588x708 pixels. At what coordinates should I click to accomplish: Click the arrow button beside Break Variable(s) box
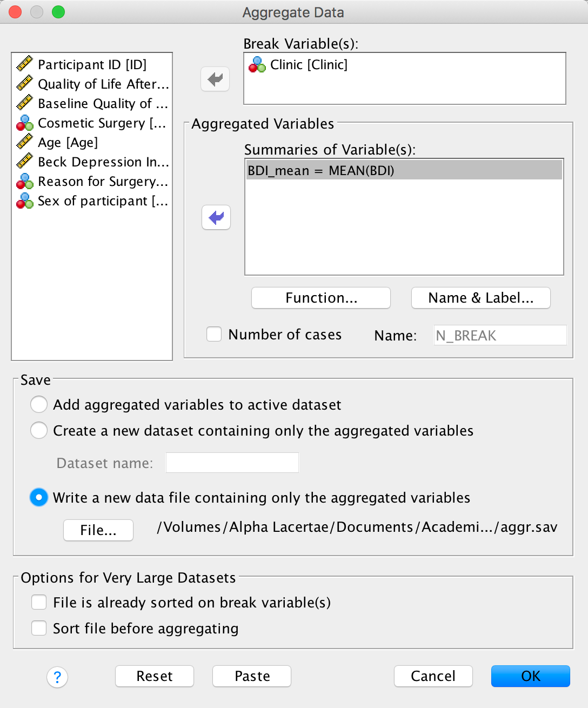215,79
